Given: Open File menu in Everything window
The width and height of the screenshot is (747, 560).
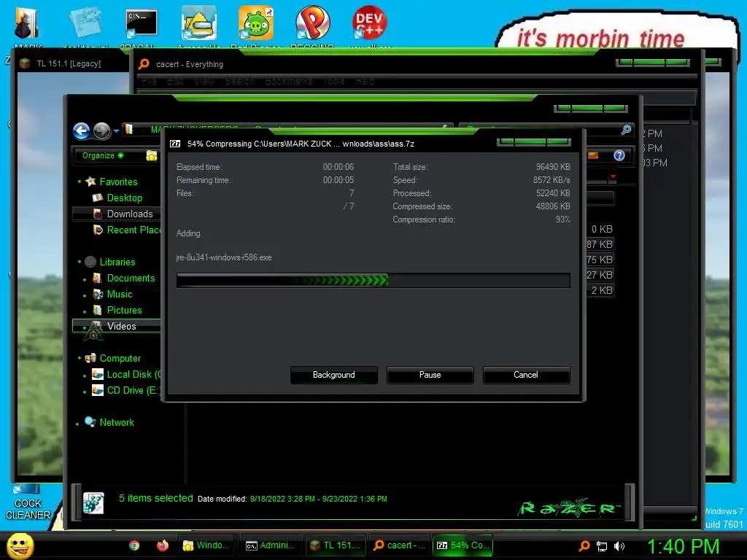Looking at the screenshot, I should [149, 82].
